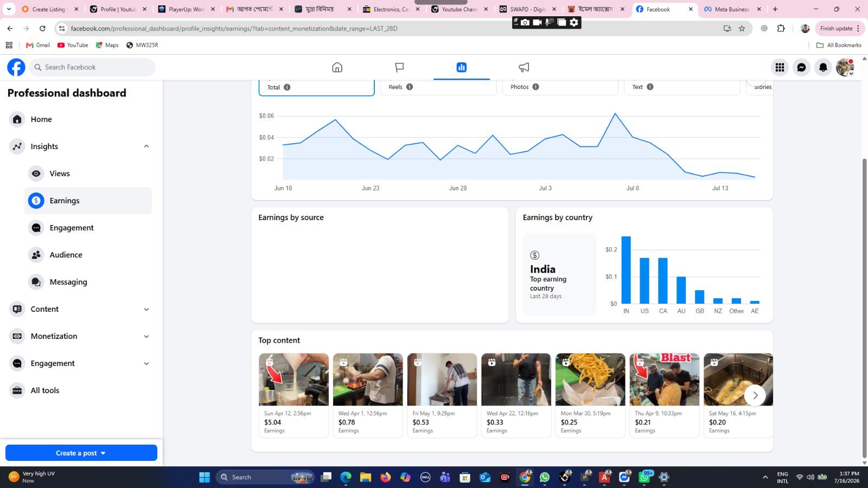
Task: Click the page vertical scrollbar
Action: click(864, 307)
